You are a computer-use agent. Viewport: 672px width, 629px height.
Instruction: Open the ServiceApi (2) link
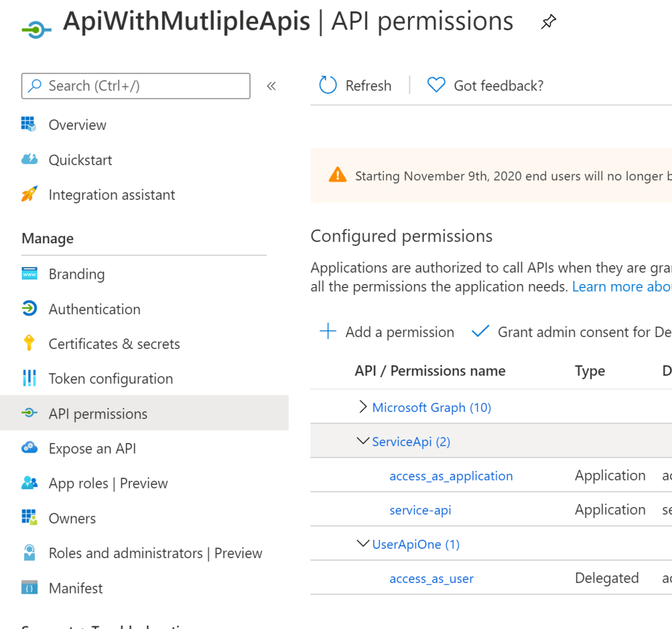point(411,441)
